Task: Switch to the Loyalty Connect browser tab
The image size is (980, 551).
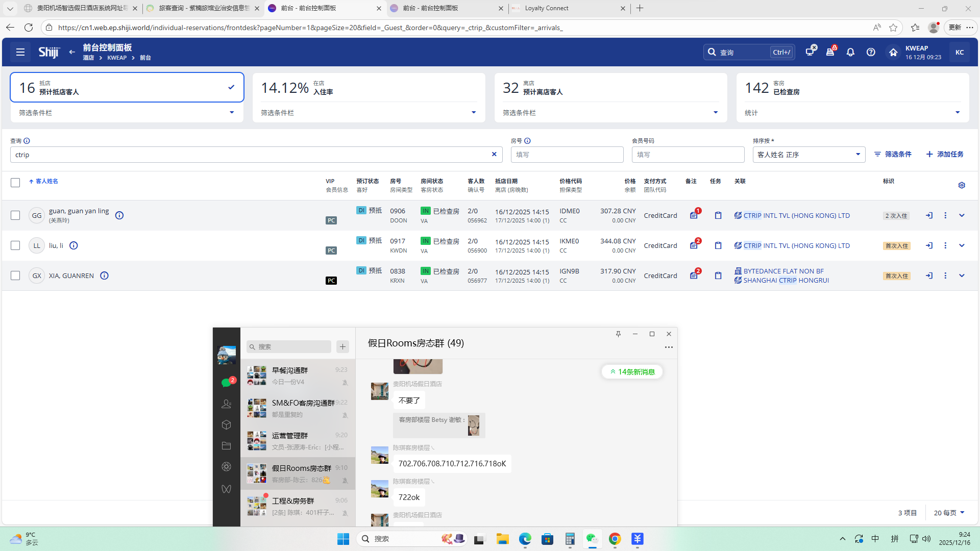Action: (546, 8)
